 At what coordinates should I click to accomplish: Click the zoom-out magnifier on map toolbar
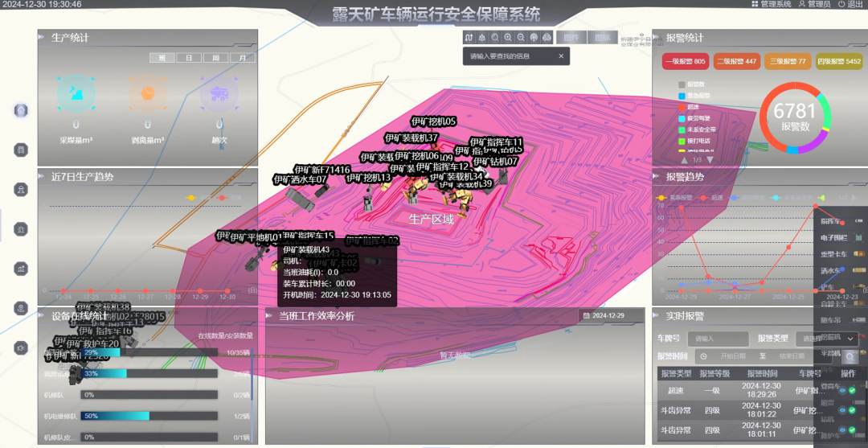pos(521,38)
